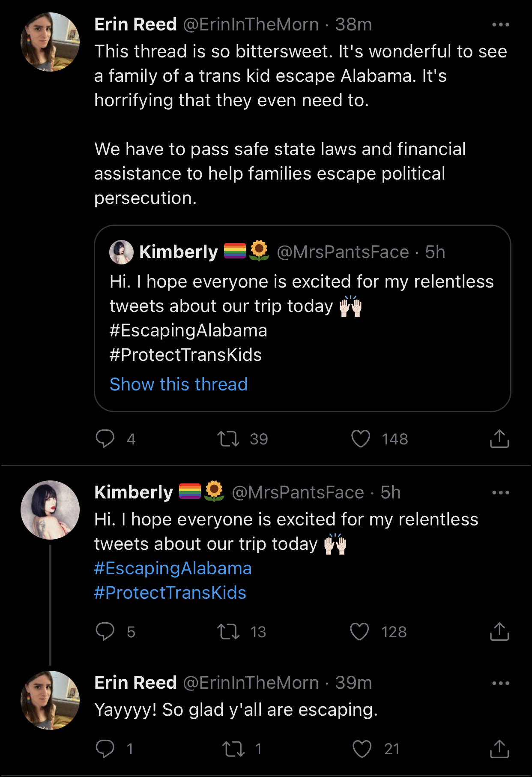
Task: Open the #ProtectTransKids blue hashtag
Action: coord(170,593)
